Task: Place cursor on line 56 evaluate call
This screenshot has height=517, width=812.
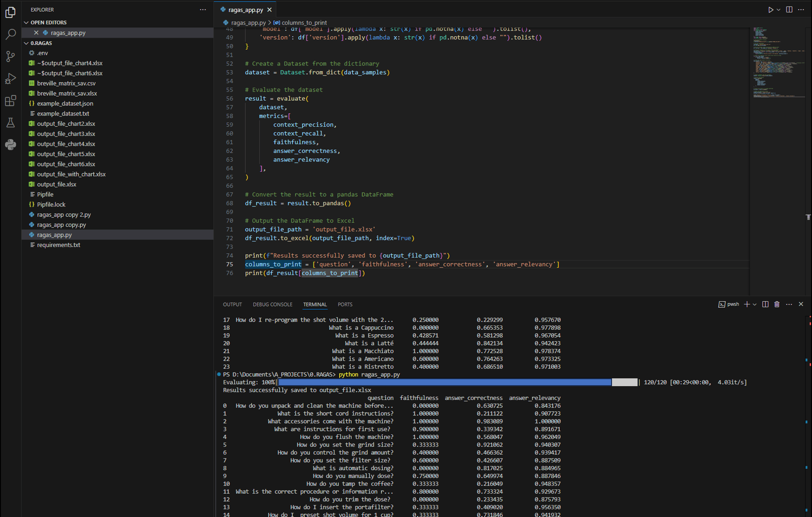Action: click(x=277, y=98)
